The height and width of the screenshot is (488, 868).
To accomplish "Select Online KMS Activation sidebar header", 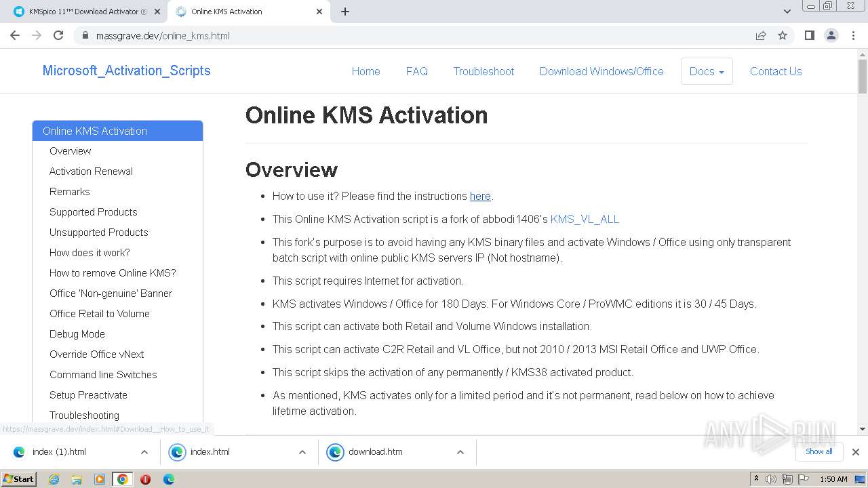I will 117,131.
